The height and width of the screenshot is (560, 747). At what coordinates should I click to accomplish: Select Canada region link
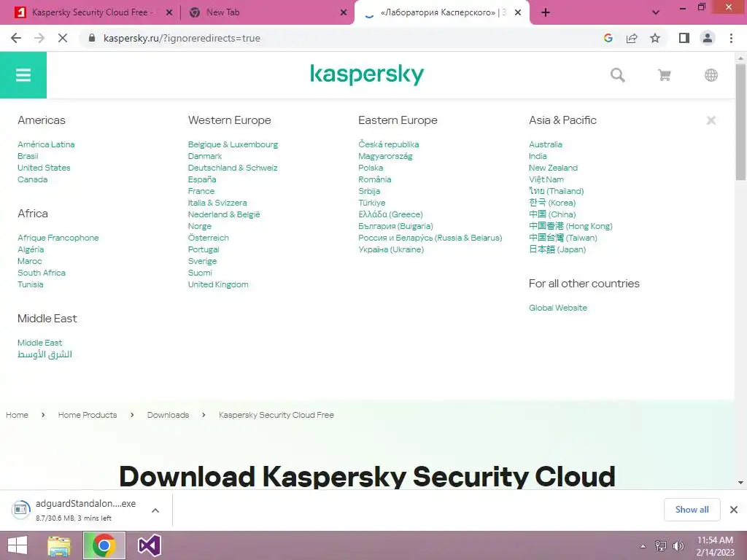click(x=32, y=179)
